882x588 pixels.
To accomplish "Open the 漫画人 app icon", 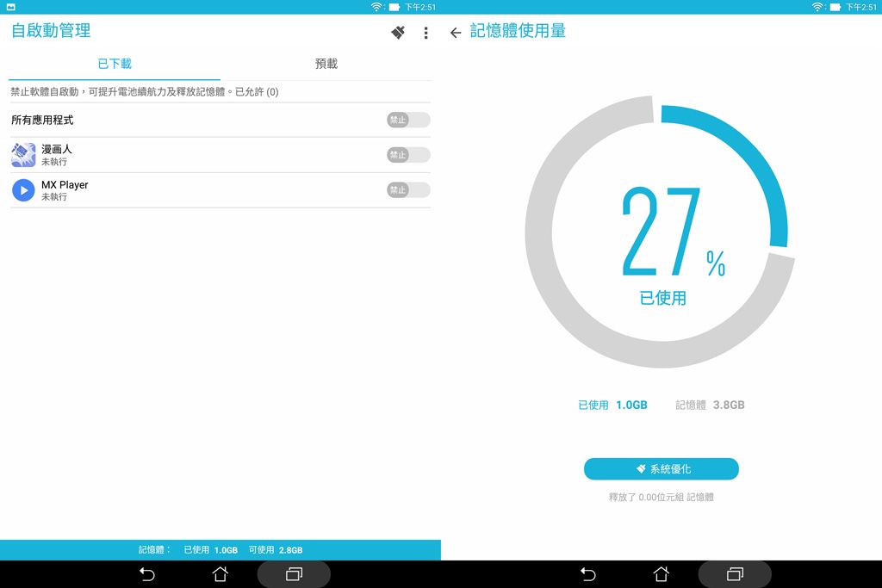I will coord(23,155).
